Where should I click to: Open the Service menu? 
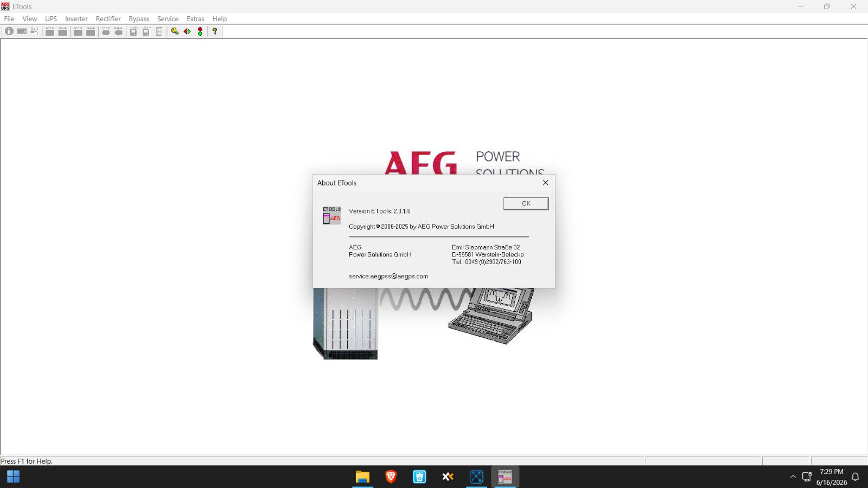pos(168,18)
